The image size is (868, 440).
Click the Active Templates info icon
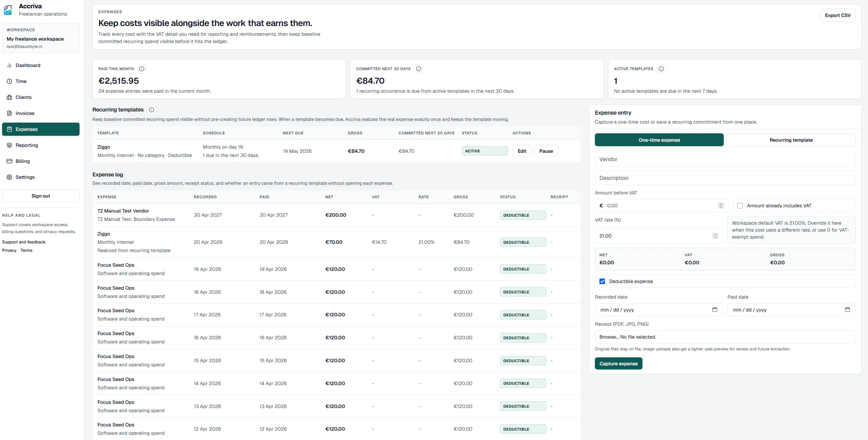point(661,69)
